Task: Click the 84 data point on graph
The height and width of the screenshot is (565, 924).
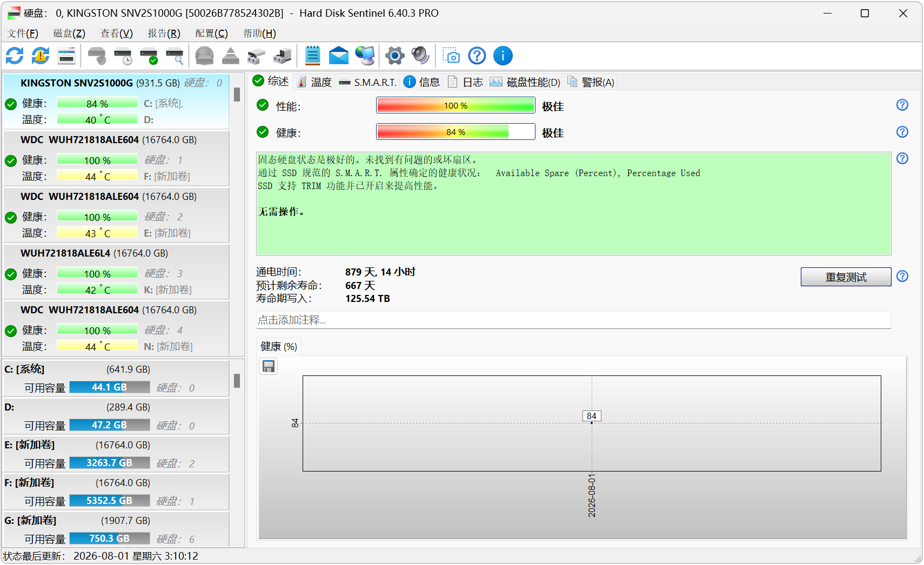Action: [592, 422]
